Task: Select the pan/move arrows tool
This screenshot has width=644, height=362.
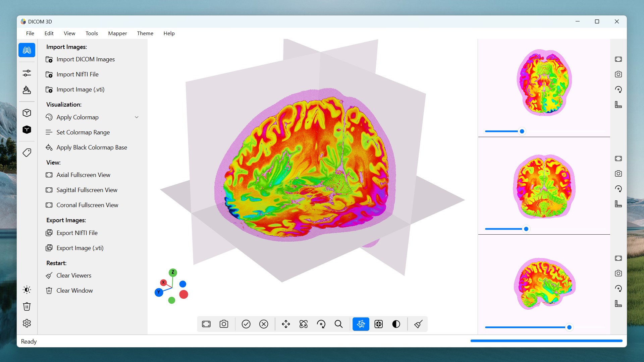Action: [x=286, y=324]
